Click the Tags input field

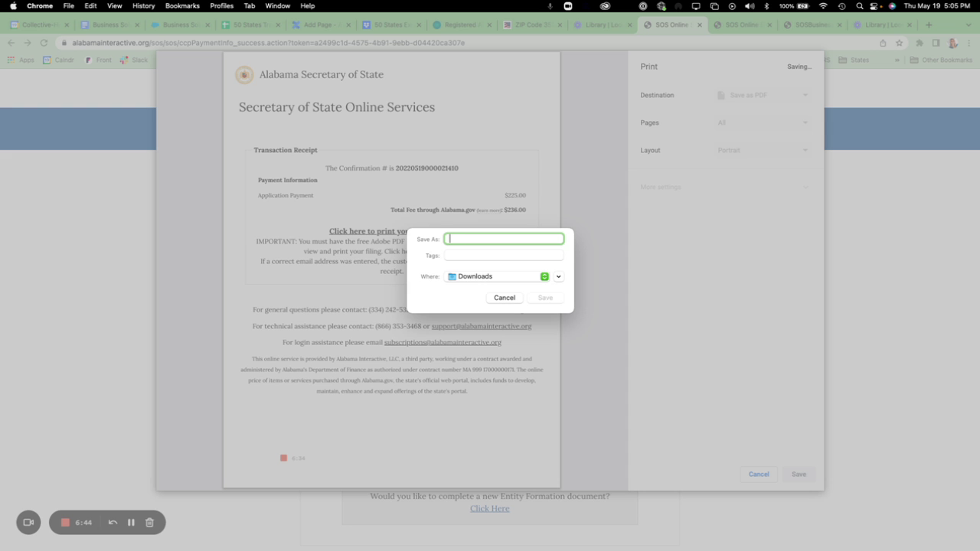pos(504,256)
